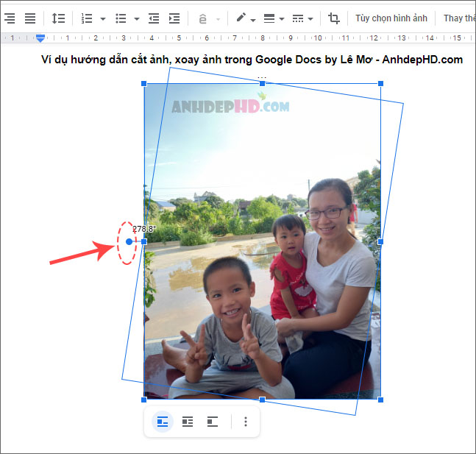Viewport: 476px width, 454px height.
Task: Click the blue rotation handle dot
Action: (x=129, y=242)
